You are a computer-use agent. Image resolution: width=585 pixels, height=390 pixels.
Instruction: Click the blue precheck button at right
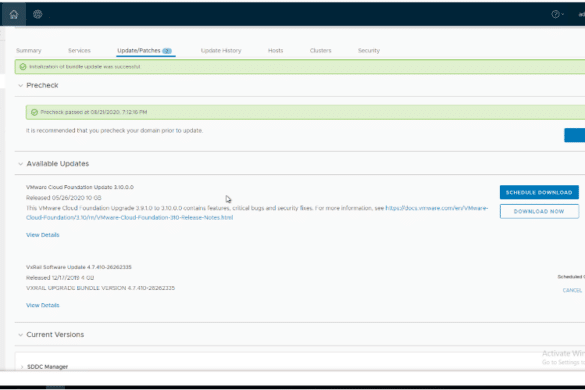575,135
